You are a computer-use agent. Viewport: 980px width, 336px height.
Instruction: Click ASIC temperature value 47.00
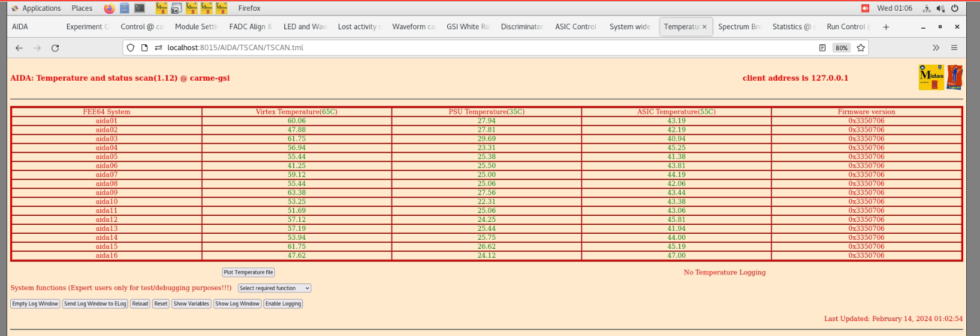click(676, 255)
